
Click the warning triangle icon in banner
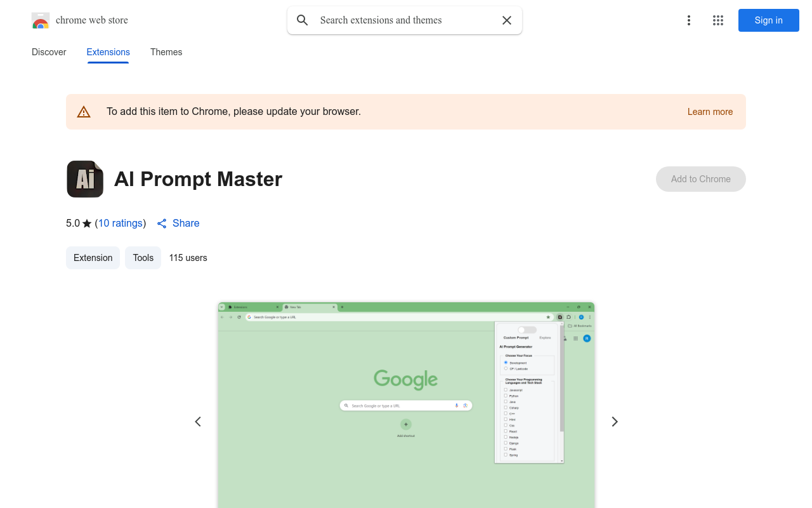coord(84,112)
